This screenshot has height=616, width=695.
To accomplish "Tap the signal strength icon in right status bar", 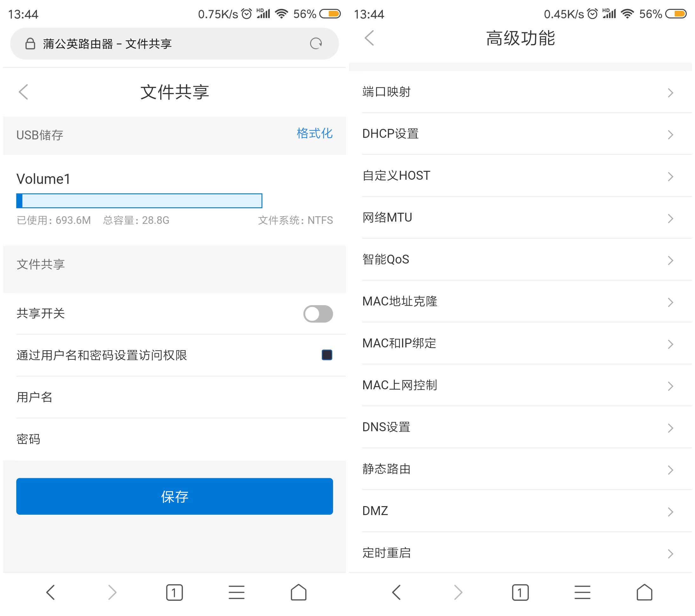I will (x=609, y=14).
